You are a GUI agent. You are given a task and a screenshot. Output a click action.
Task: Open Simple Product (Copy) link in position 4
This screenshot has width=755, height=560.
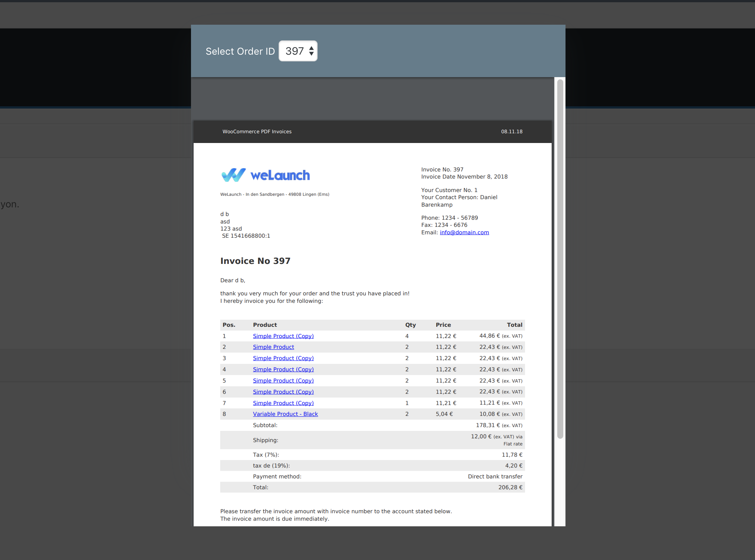(x=283, y=369)
